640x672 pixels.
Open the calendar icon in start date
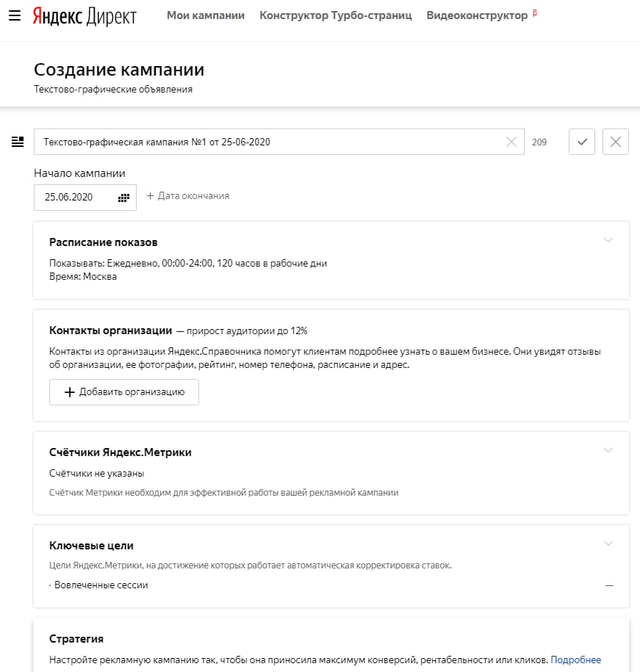(123, 197)
